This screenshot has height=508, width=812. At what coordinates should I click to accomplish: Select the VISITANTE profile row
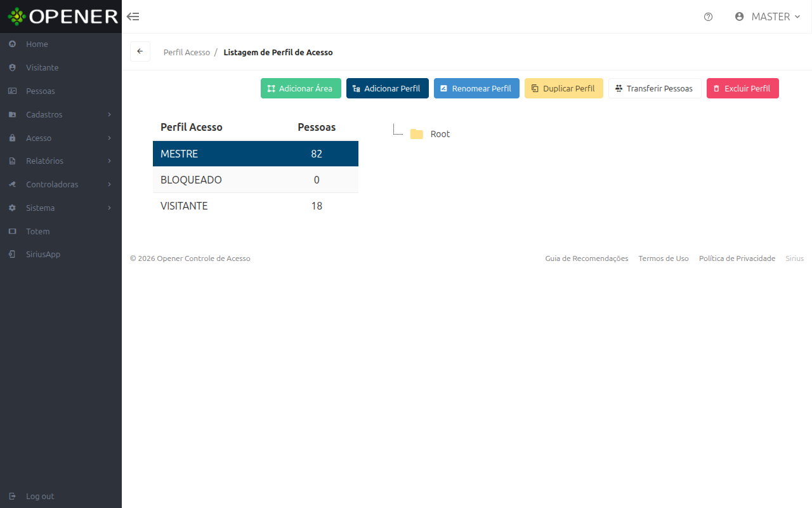point(256,206)
